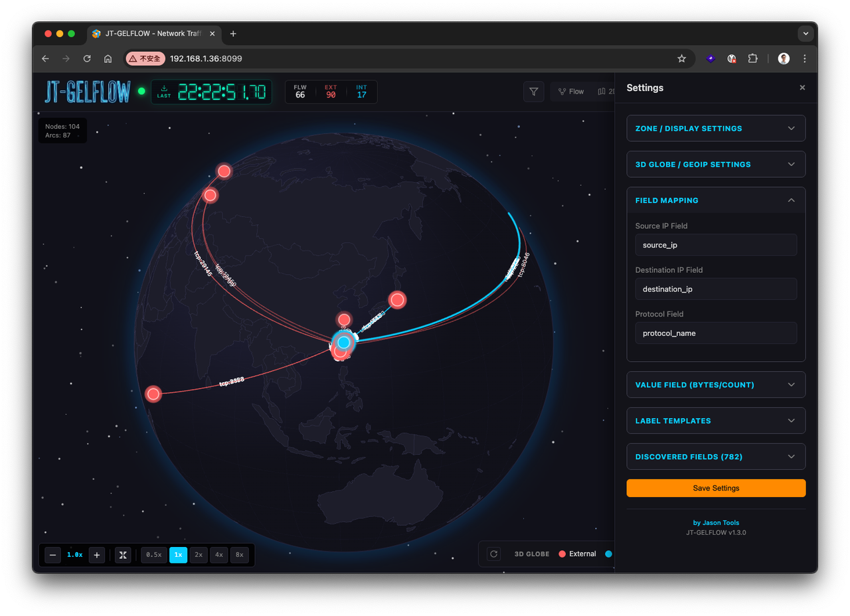850x616 pixels.
Task: Click the 'Nodes: 104' text
Action: 62,126
